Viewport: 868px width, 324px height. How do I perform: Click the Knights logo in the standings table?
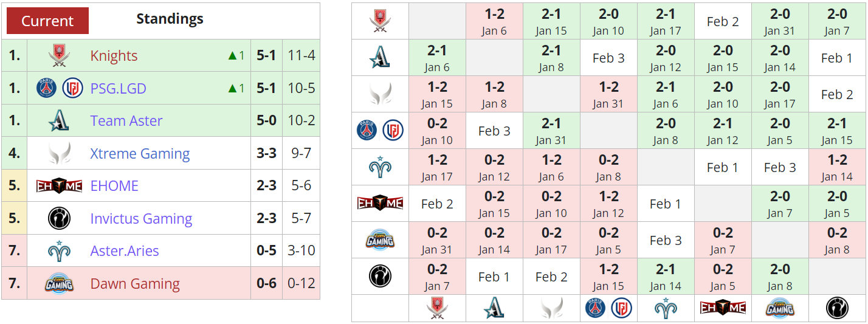(x=59, y=56)
